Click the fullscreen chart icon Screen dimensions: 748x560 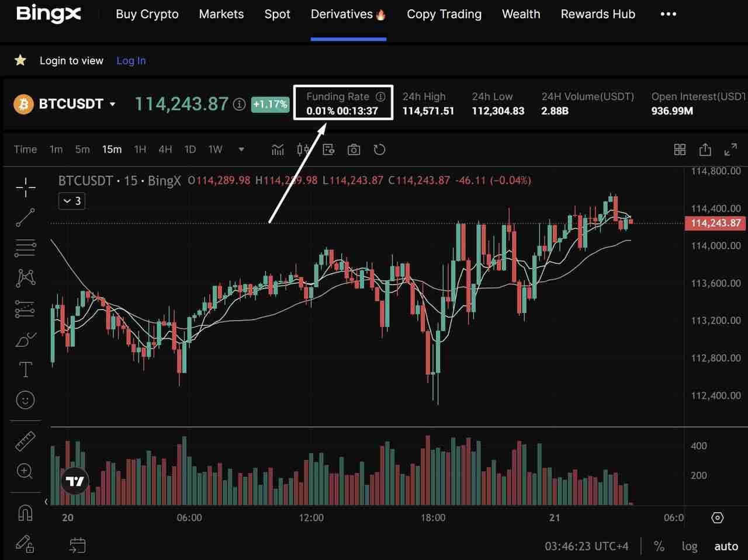pyautogui.click(x=730, y=149)
